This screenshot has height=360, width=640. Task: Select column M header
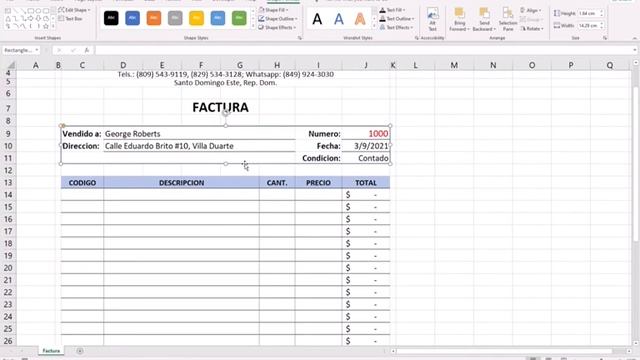pos(454,65)
